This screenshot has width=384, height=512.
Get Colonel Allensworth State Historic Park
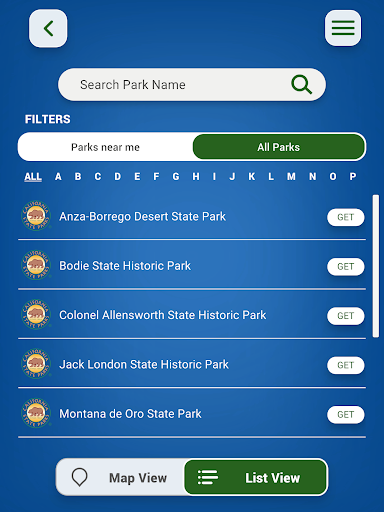click(x=346, y=316)
